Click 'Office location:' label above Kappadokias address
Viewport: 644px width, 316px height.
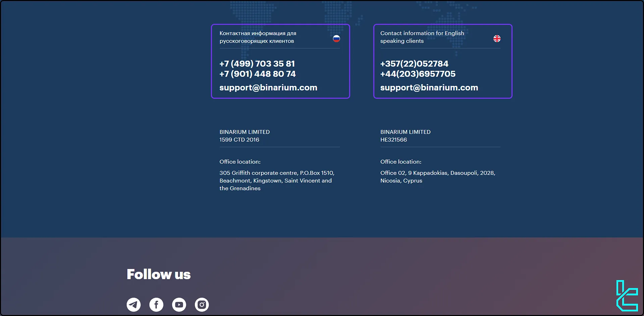coord(401,162)
